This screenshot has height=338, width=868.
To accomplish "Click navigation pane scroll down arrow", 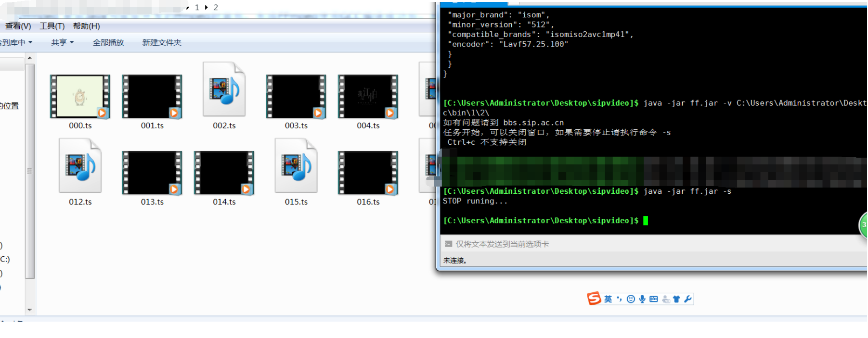I will (30, 310).
